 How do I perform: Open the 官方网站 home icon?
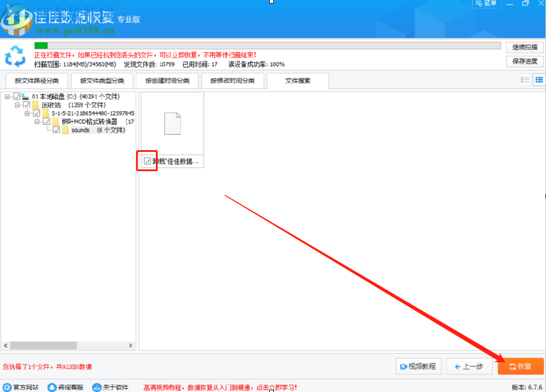[x=7, y=386]
